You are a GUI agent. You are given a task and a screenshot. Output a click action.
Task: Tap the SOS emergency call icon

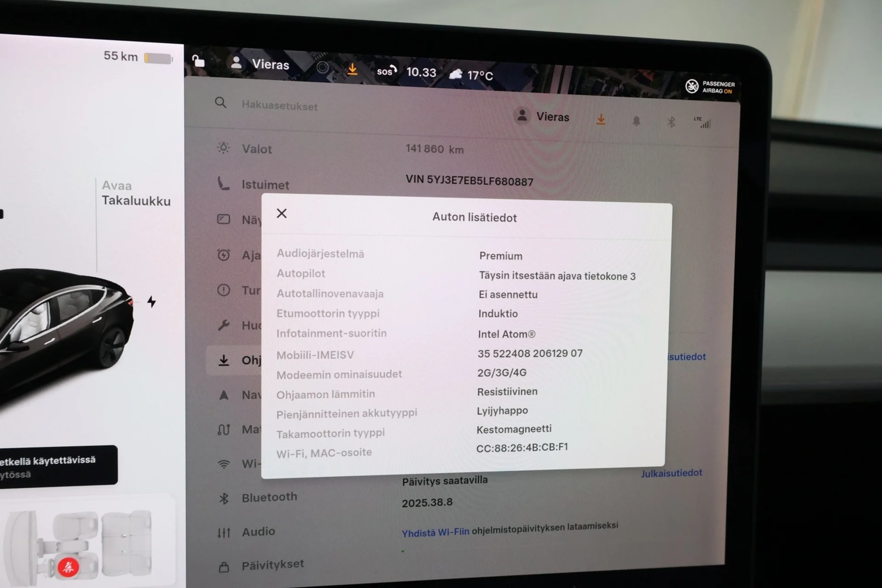[386, 71]
